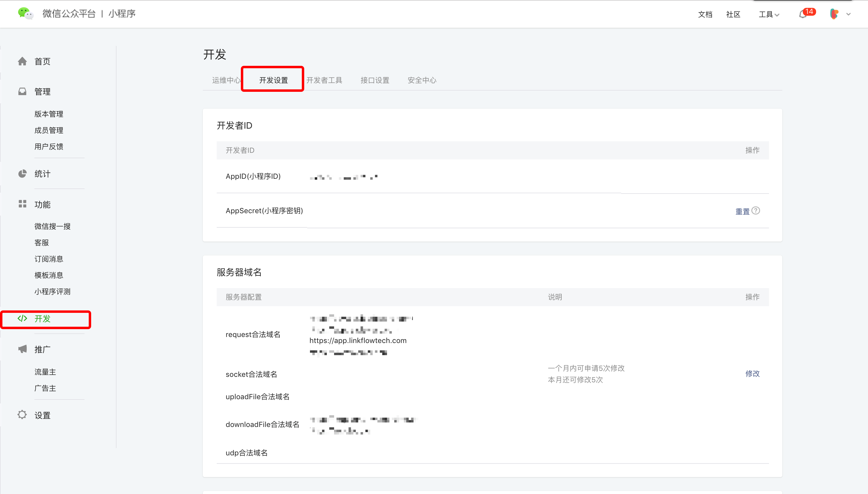Click 修改 link for server domains
Screen dimensions: 868x494
point(752,374)
